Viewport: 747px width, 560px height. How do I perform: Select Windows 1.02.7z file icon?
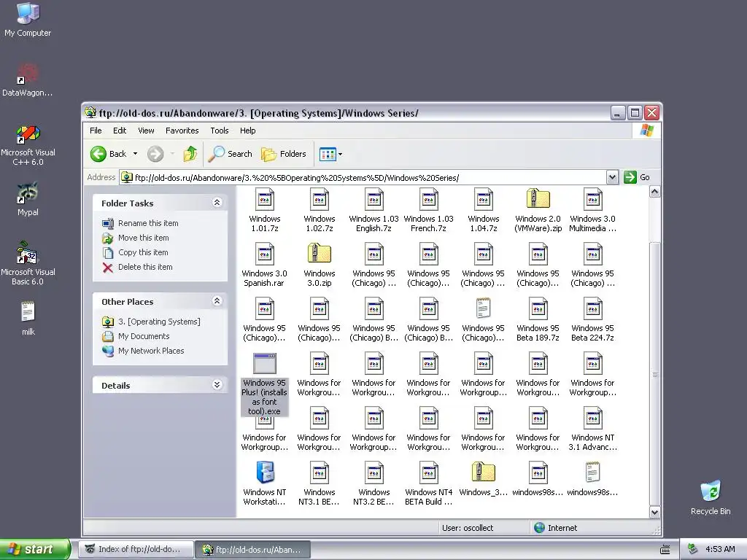(320, 200)
